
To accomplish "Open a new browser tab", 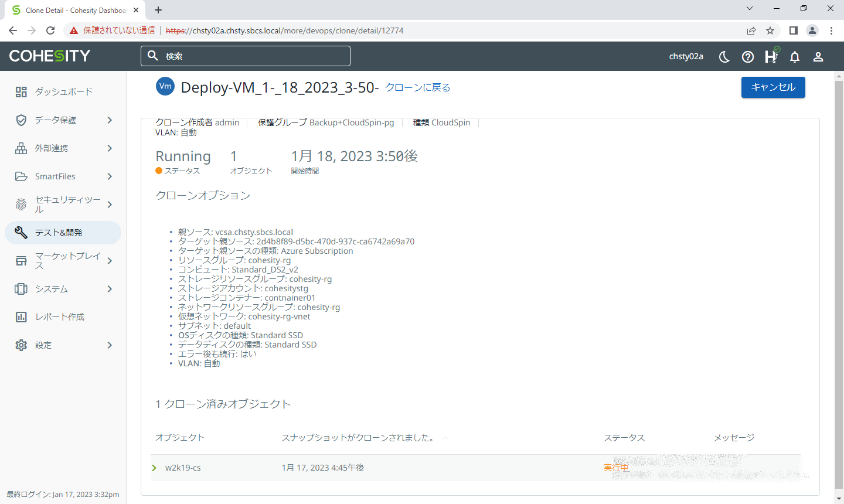I will (158, 10).
